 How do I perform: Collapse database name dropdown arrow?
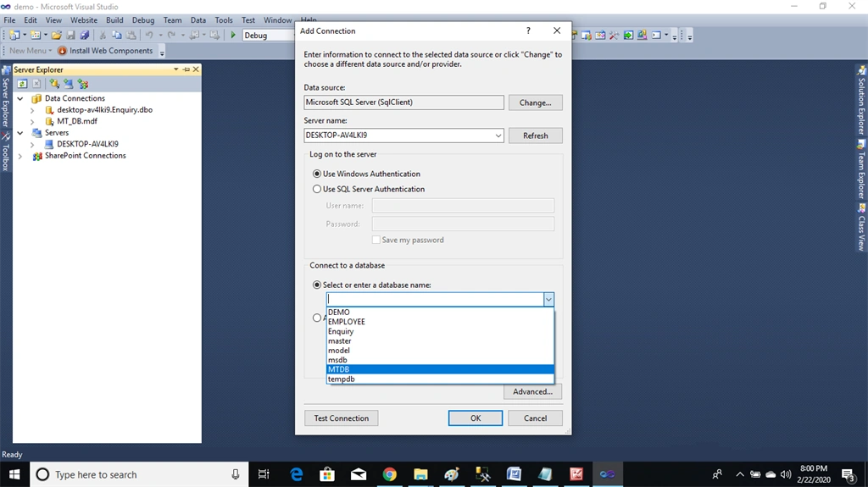[548, 299]
